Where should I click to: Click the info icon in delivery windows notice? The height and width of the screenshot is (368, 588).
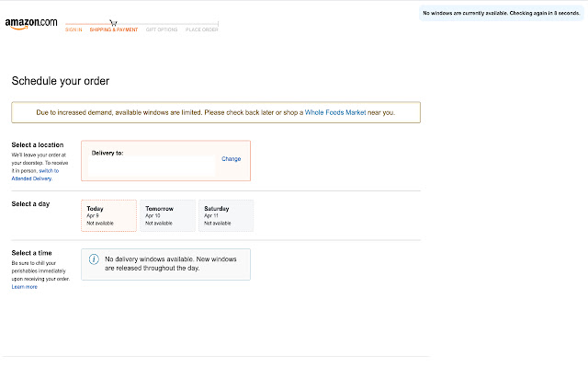pyautogui.click(x=94, y=259)
